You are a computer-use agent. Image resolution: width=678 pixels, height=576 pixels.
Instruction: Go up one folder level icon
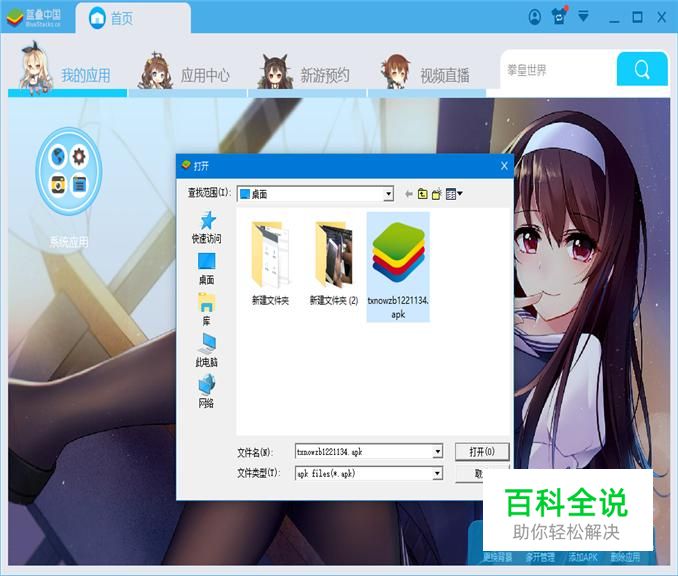[422, 194]
